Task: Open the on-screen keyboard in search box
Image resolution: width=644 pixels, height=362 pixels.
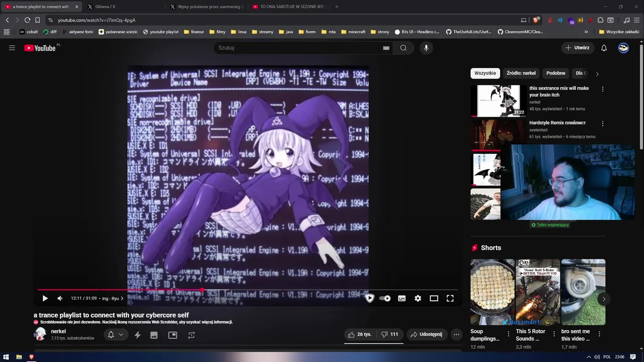Action: (386, 48)
